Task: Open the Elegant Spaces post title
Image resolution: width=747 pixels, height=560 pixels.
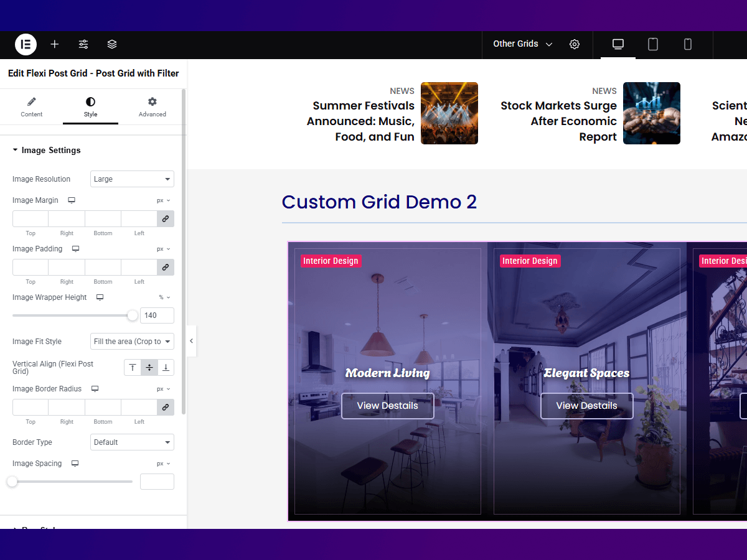Action: (x=586, y=373)
